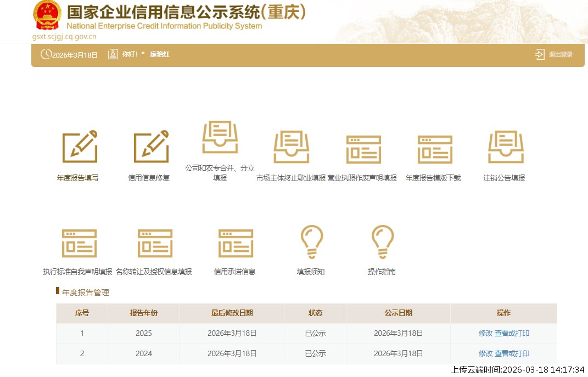Click 修改 for the 2025 report
Screen dimensions: 588x377
[x=485, y=333]
